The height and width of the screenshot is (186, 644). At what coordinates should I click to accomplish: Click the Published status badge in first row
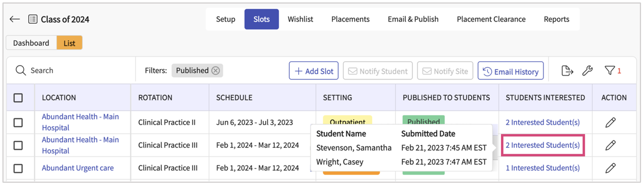(424, 120)
